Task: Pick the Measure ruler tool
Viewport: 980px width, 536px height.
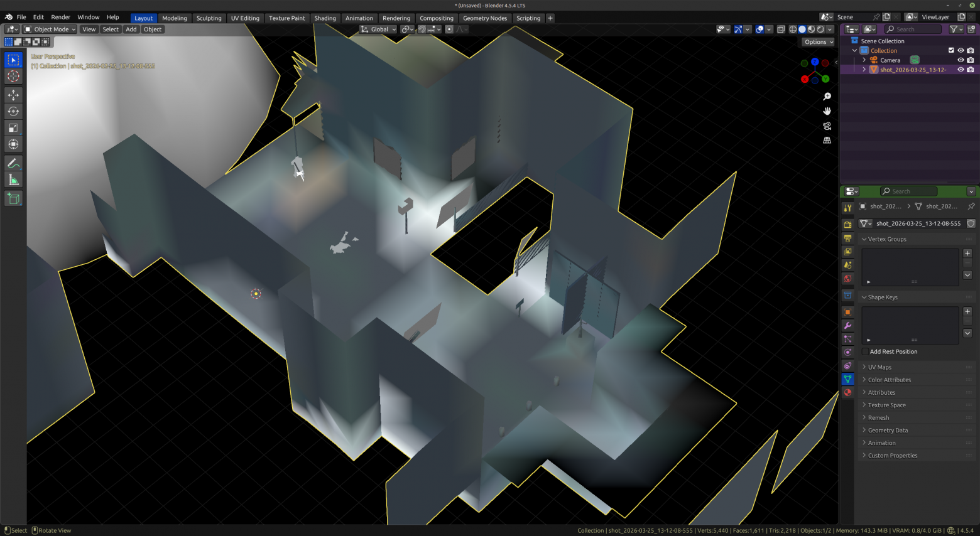Action: click(13, 181)
